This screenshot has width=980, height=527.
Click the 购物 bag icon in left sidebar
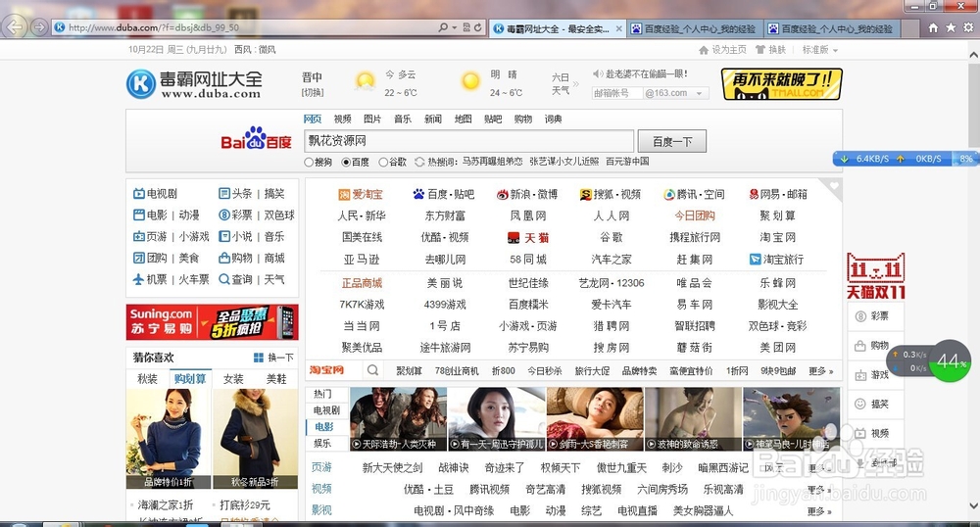224,258
